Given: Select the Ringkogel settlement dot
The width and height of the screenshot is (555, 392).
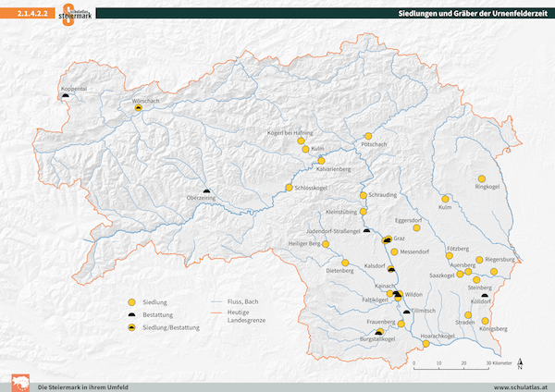Looking at the screenshot, I should pos(482,178).
